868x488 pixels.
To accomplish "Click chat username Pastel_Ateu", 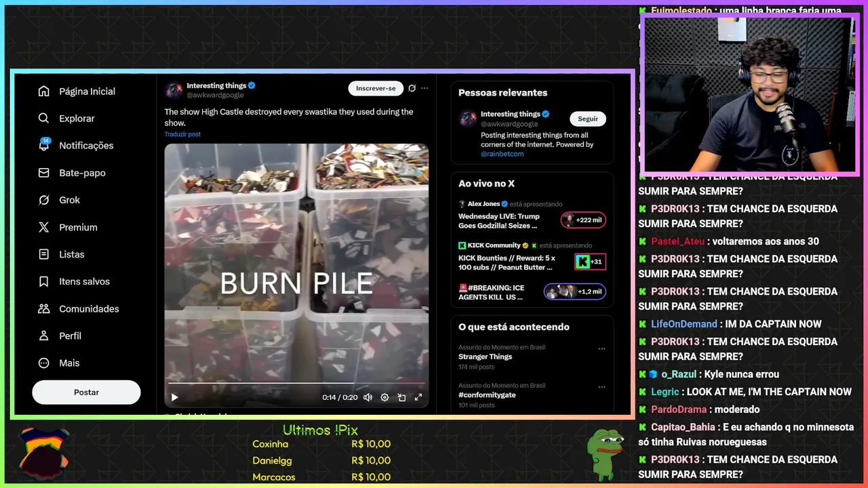I will [x=677, y=241].
